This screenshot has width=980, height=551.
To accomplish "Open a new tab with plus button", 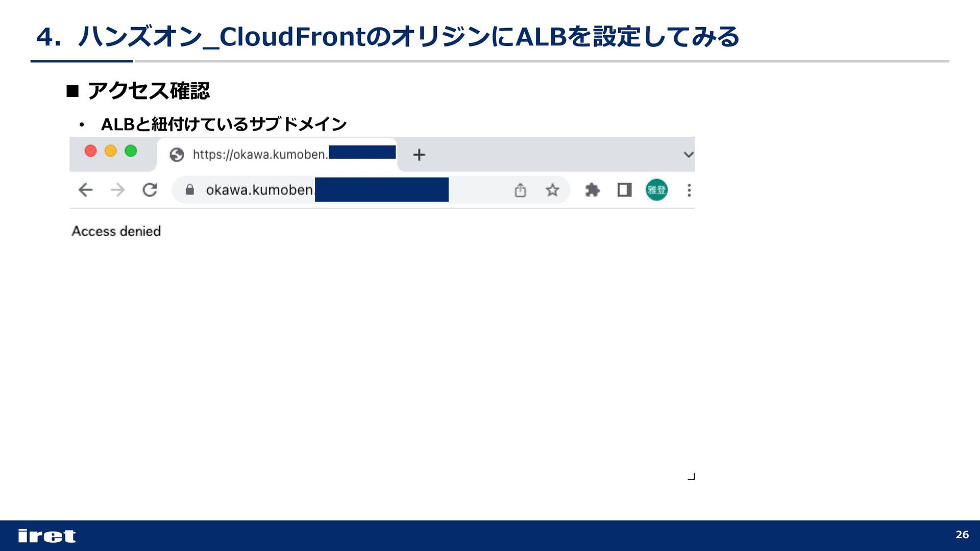I will 419,155.
